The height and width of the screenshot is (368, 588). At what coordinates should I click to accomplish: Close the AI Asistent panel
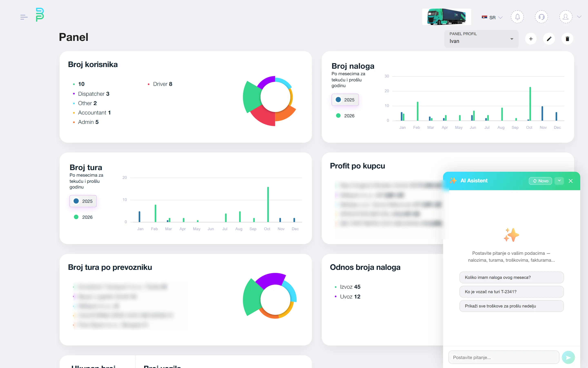click(571, 181)
